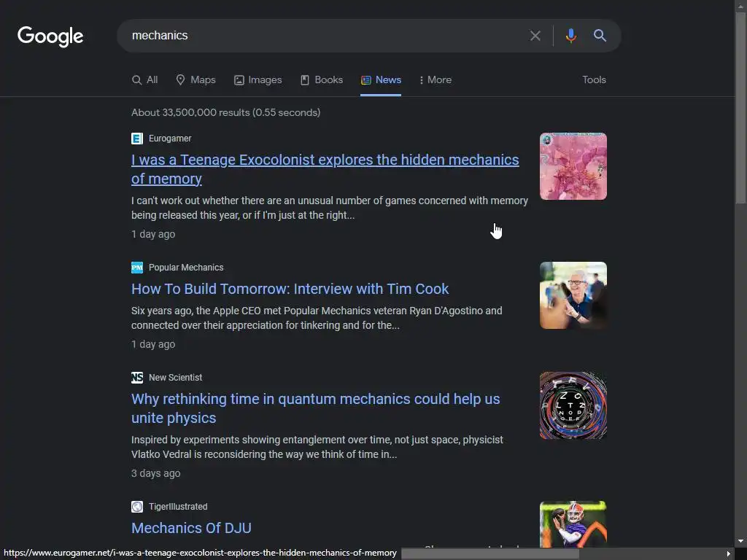747x560 pixels.
Task: Click the horizontal scrollbar thumb
Action: pos(490,554)
